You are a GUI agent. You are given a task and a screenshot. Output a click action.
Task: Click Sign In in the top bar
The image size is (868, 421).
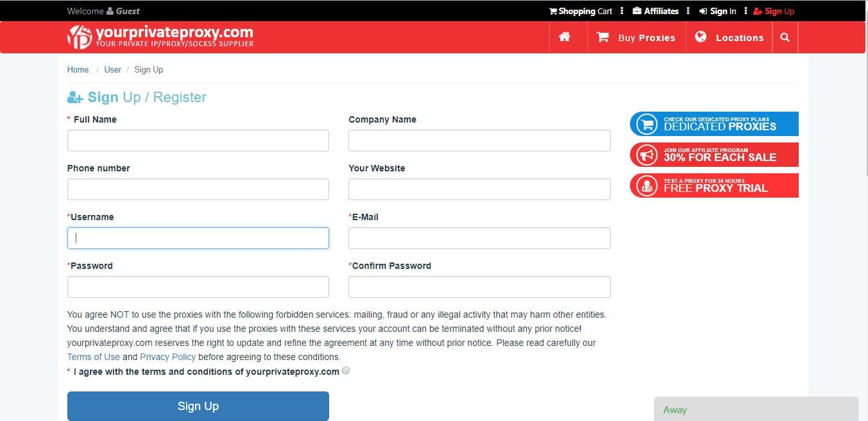coord(717,11)
